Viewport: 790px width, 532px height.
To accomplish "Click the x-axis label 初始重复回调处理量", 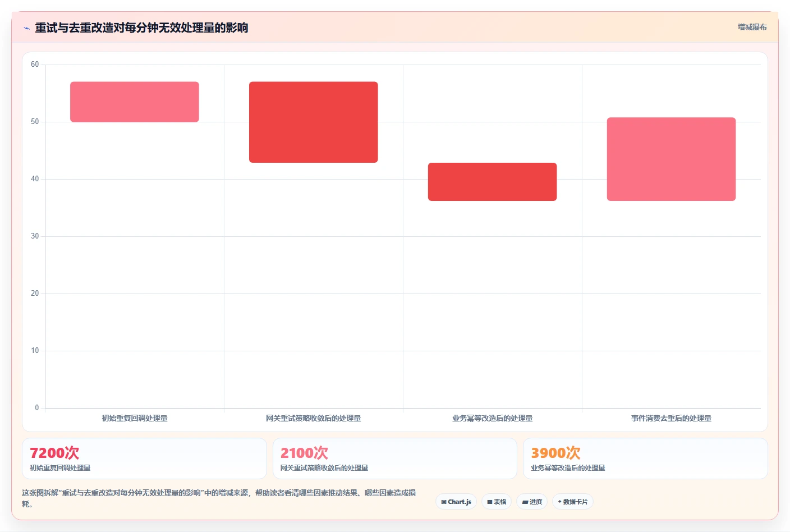I will click(135, 418).
